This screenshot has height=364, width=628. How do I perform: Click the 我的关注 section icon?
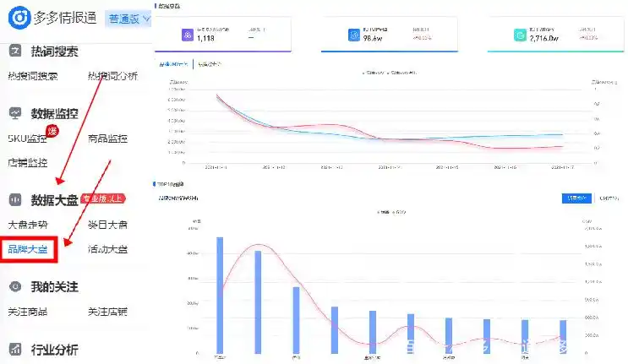(x=15, y=288)
